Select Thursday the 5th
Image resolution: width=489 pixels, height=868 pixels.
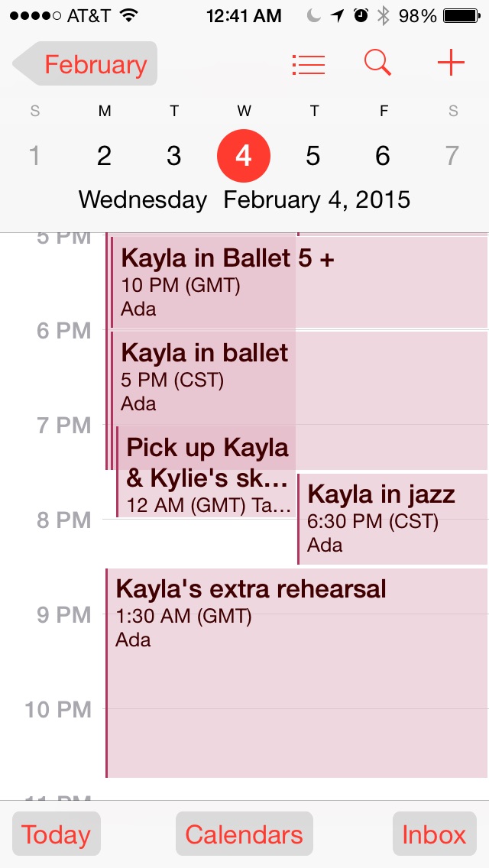pyautogui.click(x=313, y=156)
